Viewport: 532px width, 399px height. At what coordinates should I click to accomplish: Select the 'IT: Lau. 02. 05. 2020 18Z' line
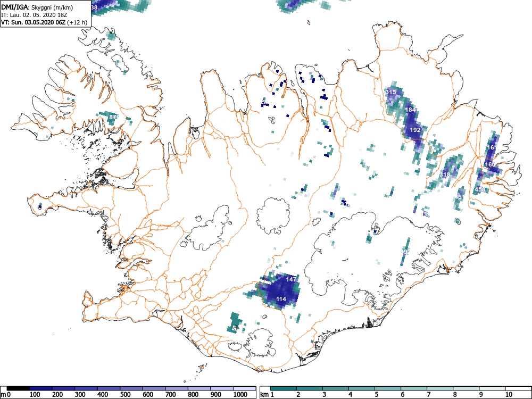pos(34,15)
